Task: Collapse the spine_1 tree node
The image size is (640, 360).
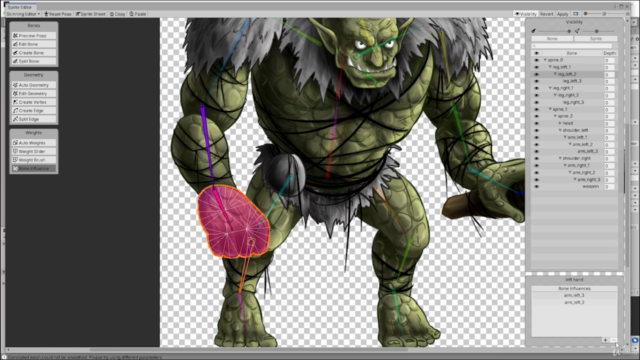Action: [x=550, y=109]
